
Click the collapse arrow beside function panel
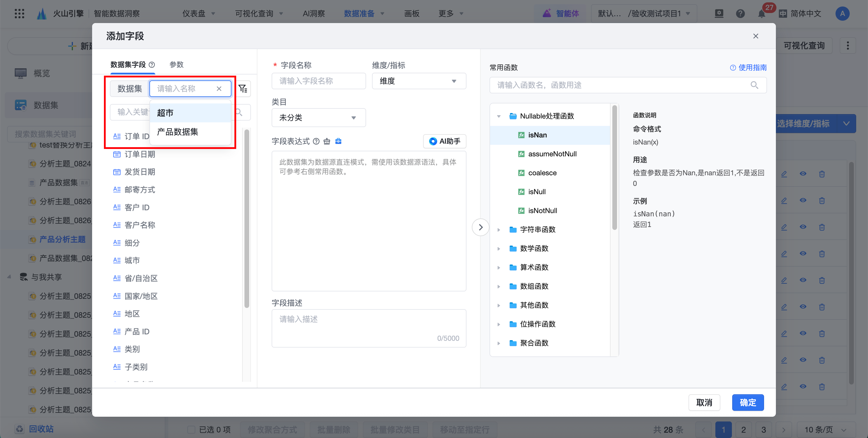(481, 227)
